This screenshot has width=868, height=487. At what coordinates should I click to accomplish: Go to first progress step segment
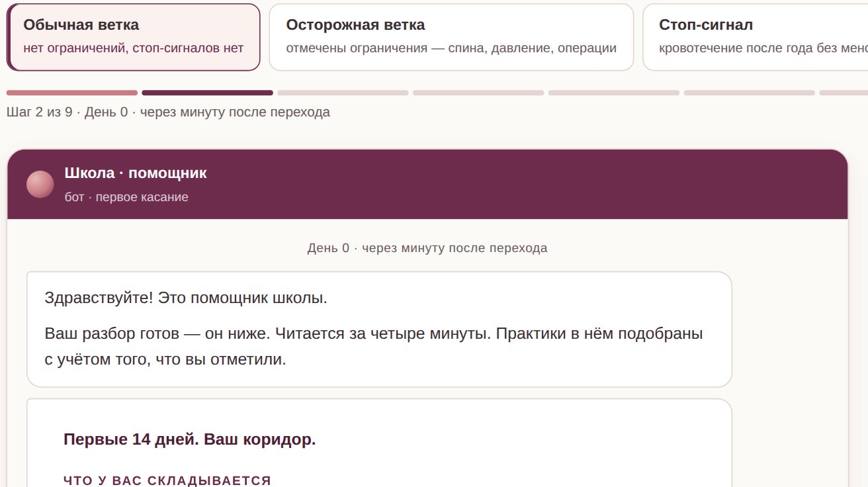(72, 93)
